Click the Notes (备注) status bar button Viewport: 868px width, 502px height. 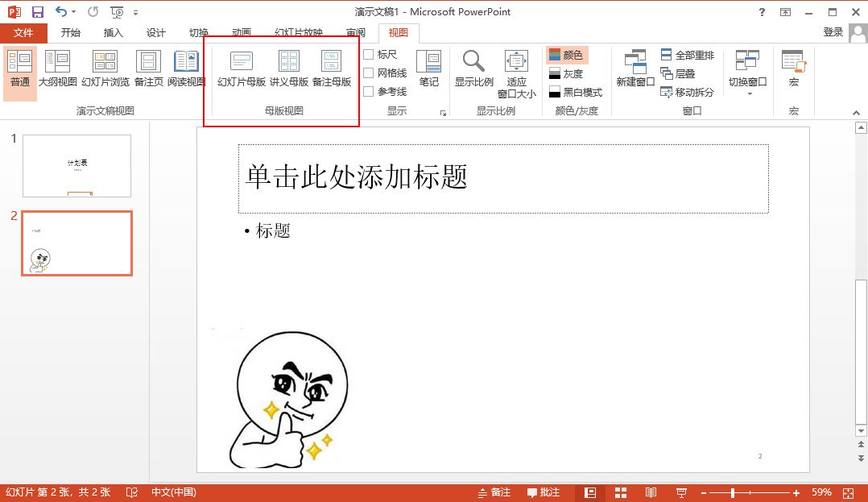[494, 492]
